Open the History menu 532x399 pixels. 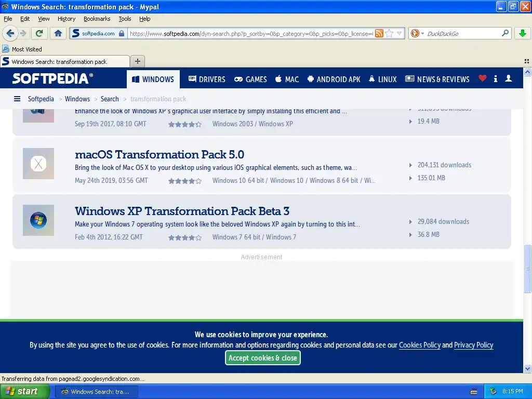[66, 19]
